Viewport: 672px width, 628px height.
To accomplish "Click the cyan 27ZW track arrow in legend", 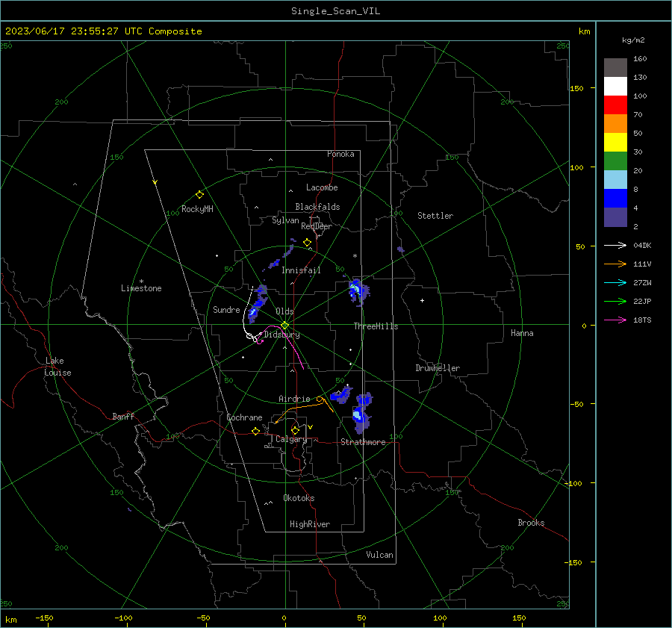I will [615, 282].
